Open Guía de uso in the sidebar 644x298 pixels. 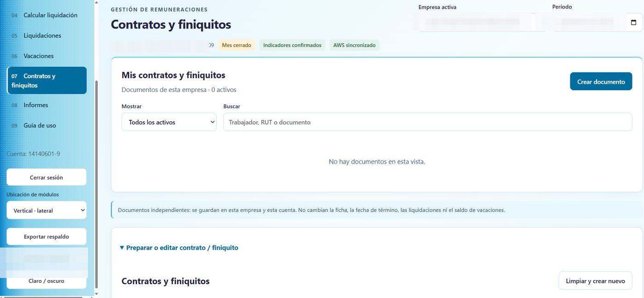46,125
